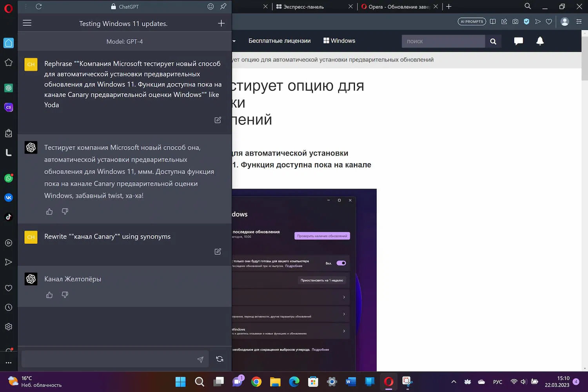Open the ChatSonic sidebar icon
The height and width of the screenshot is (392, 588).
coord(9,107)
